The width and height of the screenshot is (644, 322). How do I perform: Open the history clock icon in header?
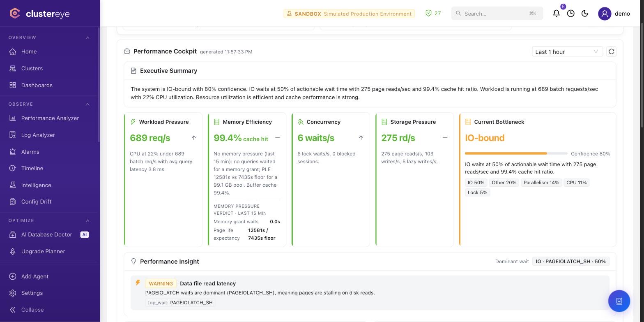coord(571,14)
